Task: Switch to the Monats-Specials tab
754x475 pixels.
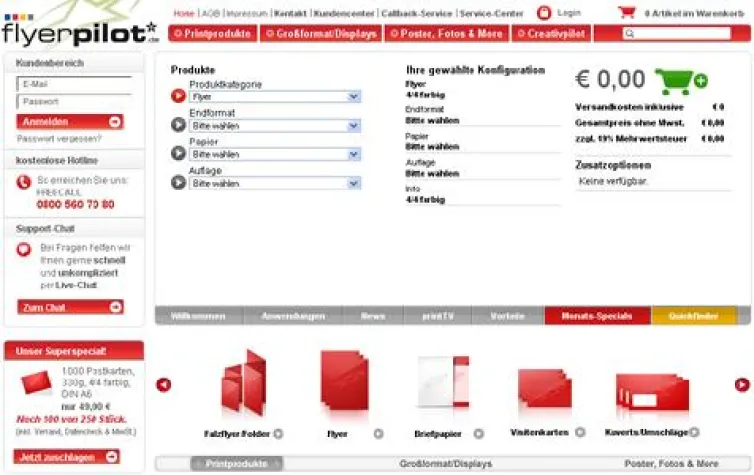Action: click(597, 316)
